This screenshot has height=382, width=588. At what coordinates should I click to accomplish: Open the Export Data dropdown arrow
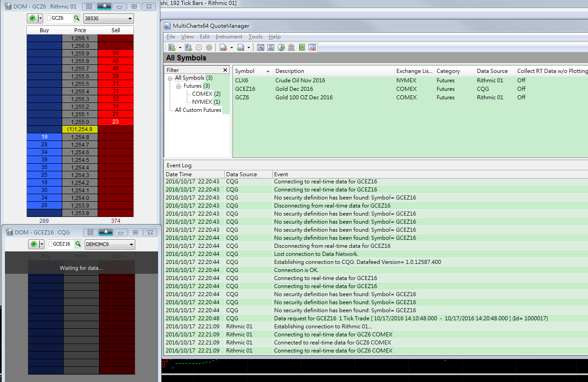[x=232, y=47]
